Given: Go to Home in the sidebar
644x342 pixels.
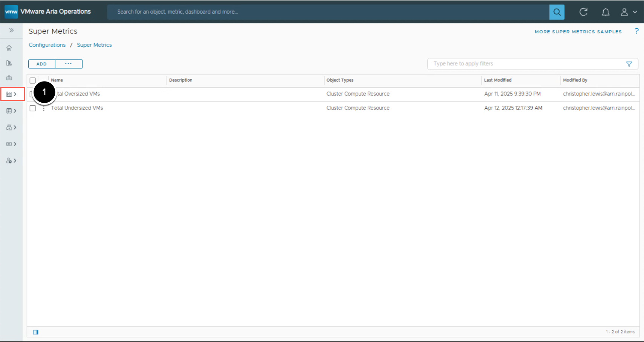Looking at the screenshot, I should (x=9, y=48).
